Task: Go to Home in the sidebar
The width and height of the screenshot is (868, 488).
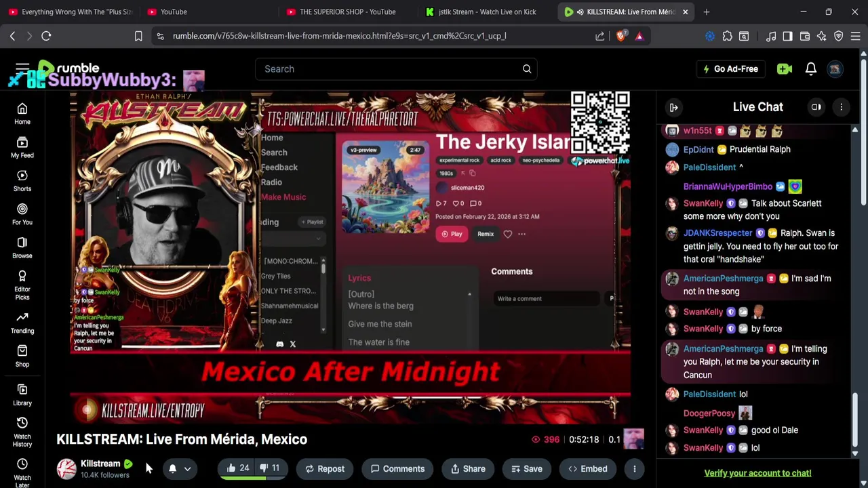Action: pyautogui.click(x=22, y=114)
